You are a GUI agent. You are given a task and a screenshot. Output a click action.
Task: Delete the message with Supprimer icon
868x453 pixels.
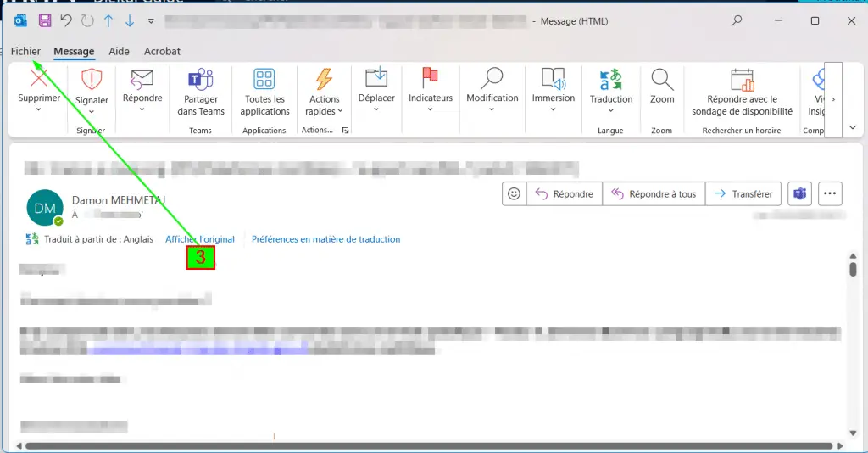point(39,78)
